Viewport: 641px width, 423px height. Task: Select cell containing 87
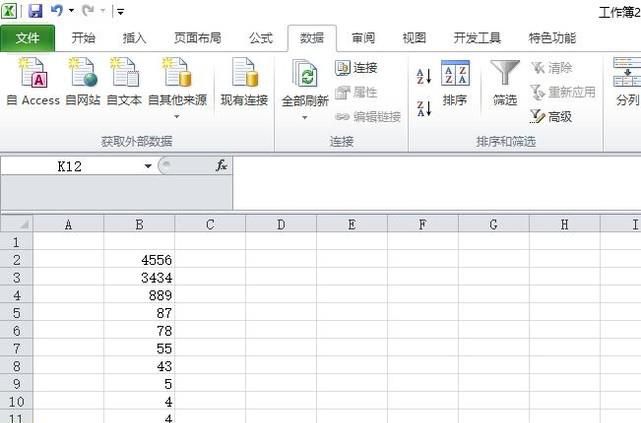[139, 313]
